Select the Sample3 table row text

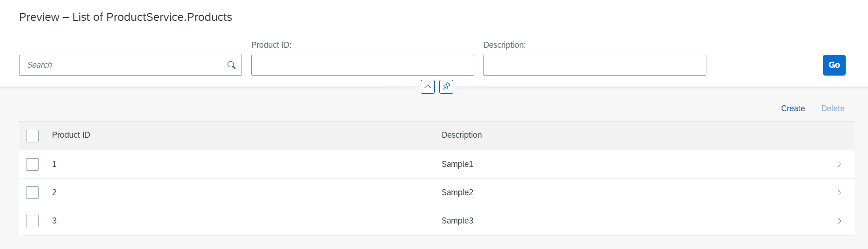pyautogui.click(x=457, y=221)
